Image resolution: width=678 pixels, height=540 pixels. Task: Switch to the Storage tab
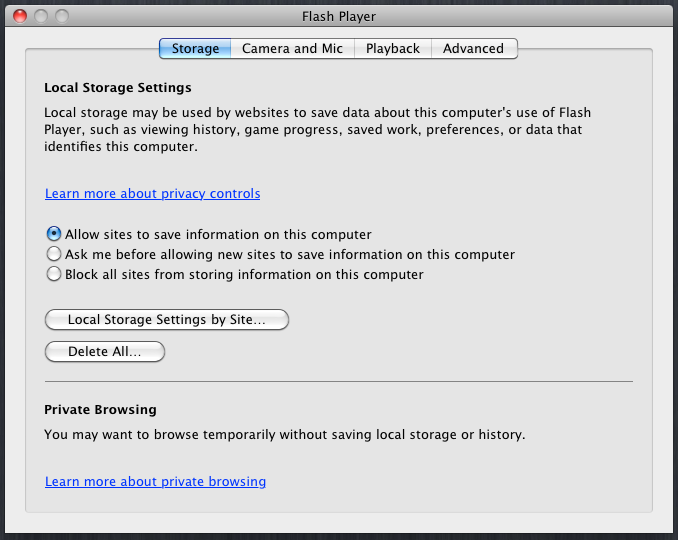pos(195,48)
